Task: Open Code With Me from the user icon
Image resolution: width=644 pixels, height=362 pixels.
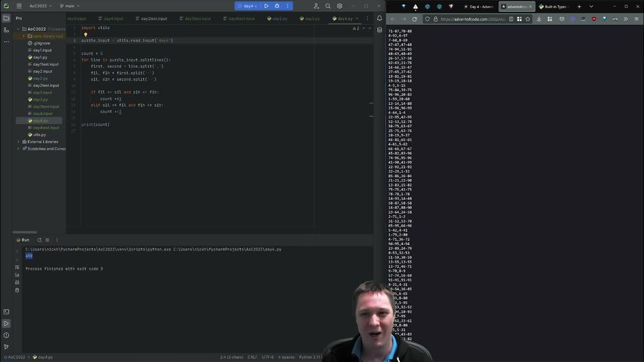Action: [316, 6]
